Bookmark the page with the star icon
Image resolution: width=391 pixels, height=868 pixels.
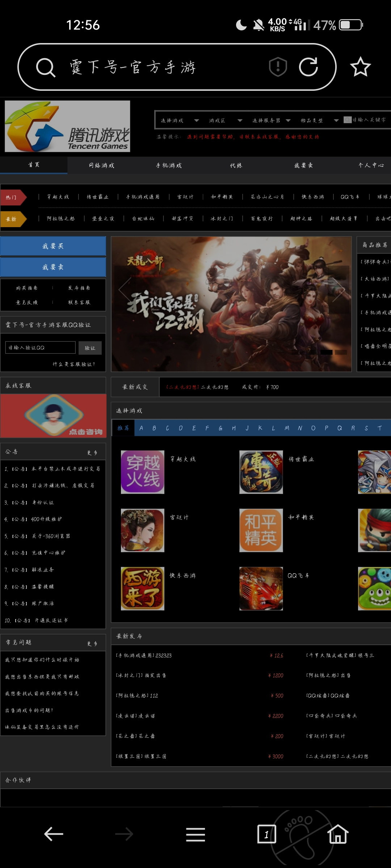click(361, 67)
